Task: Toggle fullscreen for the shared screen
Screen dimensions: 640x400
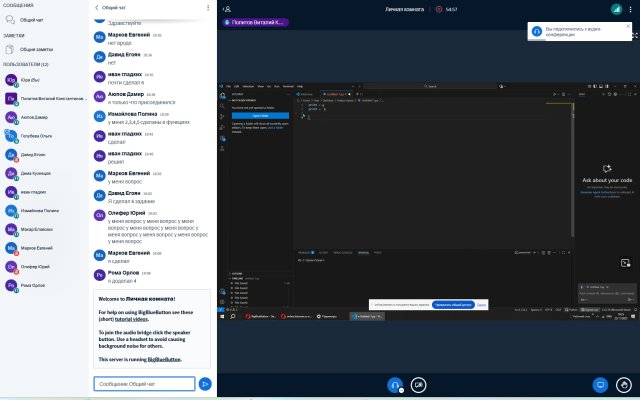Action: coord(635,36)
